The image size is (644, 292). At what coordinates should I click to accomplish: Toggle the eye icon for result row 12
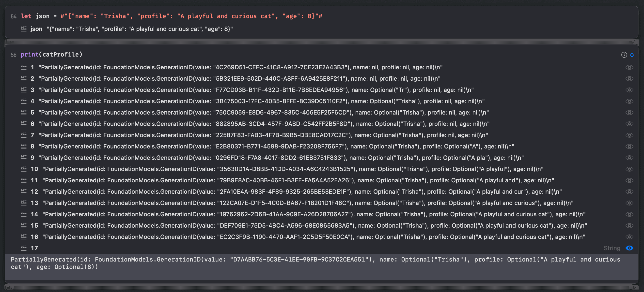(629, 191)
